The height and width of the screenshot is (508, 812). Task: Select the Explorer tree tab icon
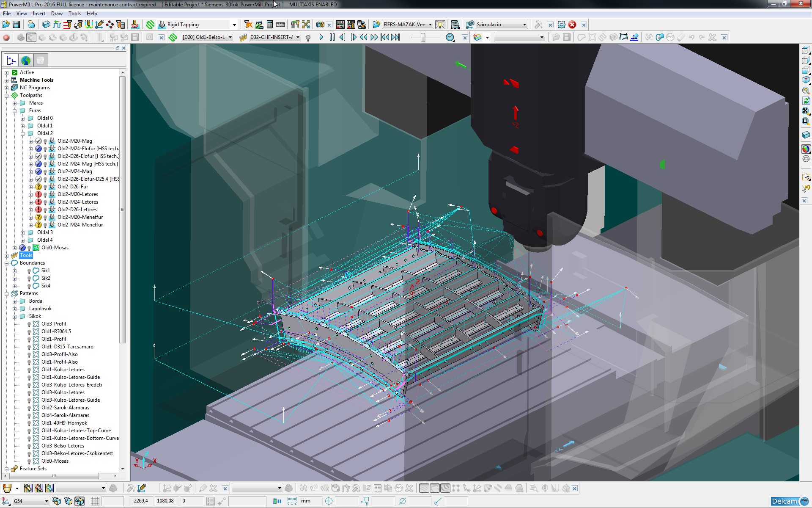point(11,60)
